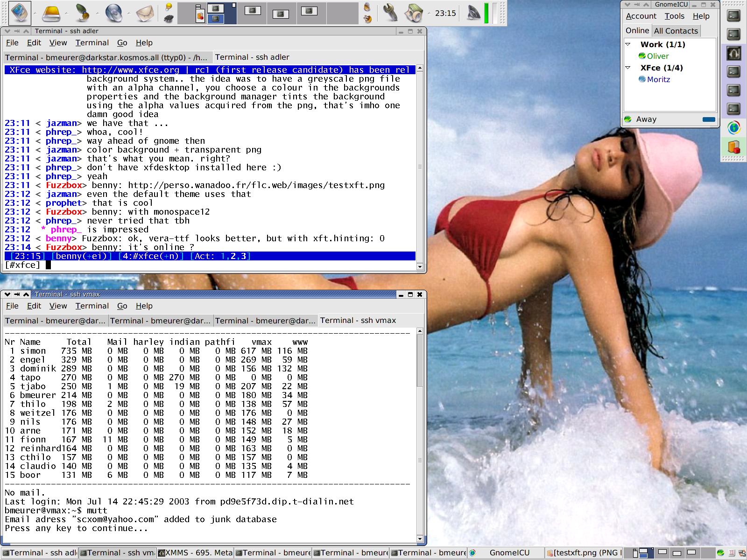Toggle sticky pin on ssh adler terminal window
The image size is (747, 560).
pyautogui.click(x=17, y=31)
